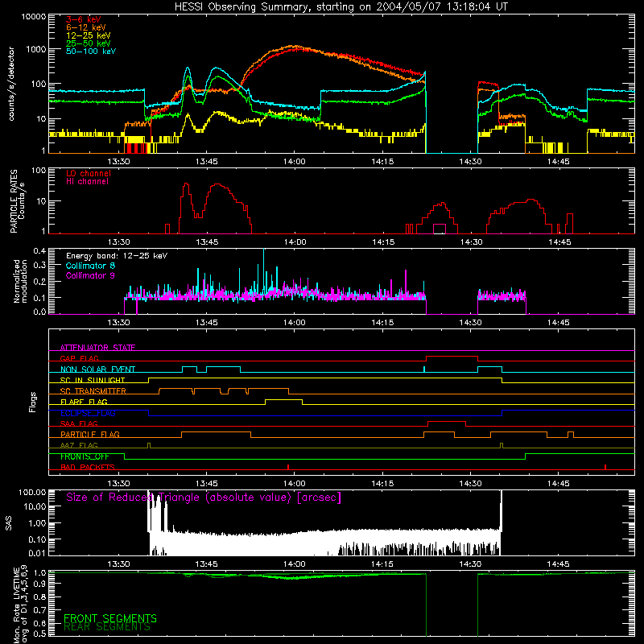Click the HESSI Observing Summary plot title
Viewport: 644px width, 644px height.
[341, 7]
